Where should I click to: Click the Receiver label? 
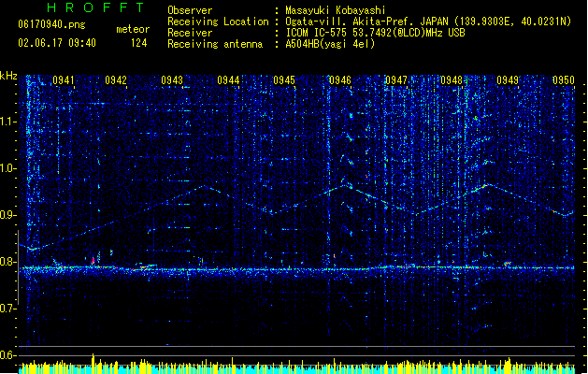pyautogui.click(x=190, y=33)
